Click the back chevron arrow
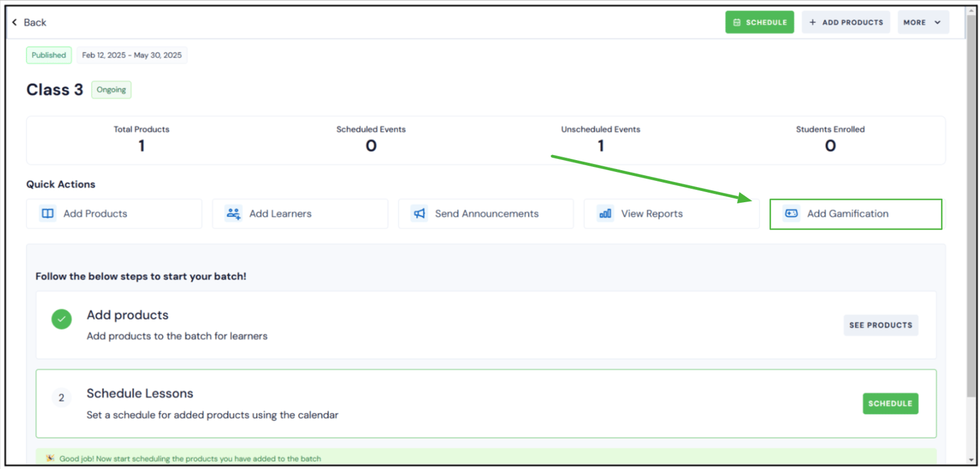The image size is (980, 469). pyautogui.click(x=14, y=21)
